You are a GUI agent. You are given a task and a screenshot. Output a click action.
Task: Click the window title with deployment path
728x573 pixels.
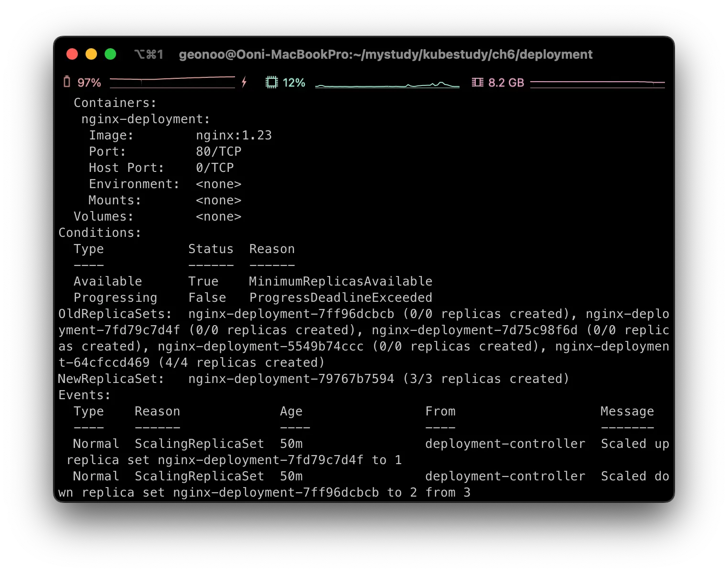click(x=385, y=54)
